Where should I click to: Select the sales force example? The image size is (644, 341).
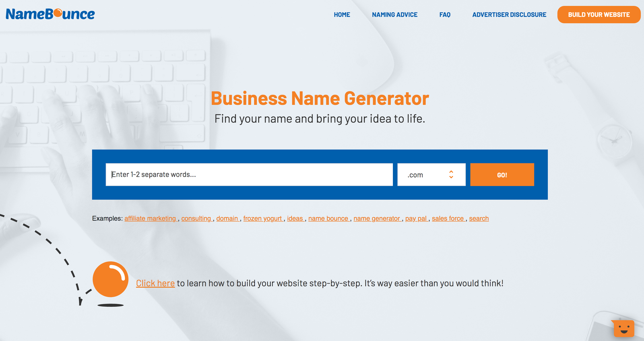pyautogui.click(x=448, y=219)
